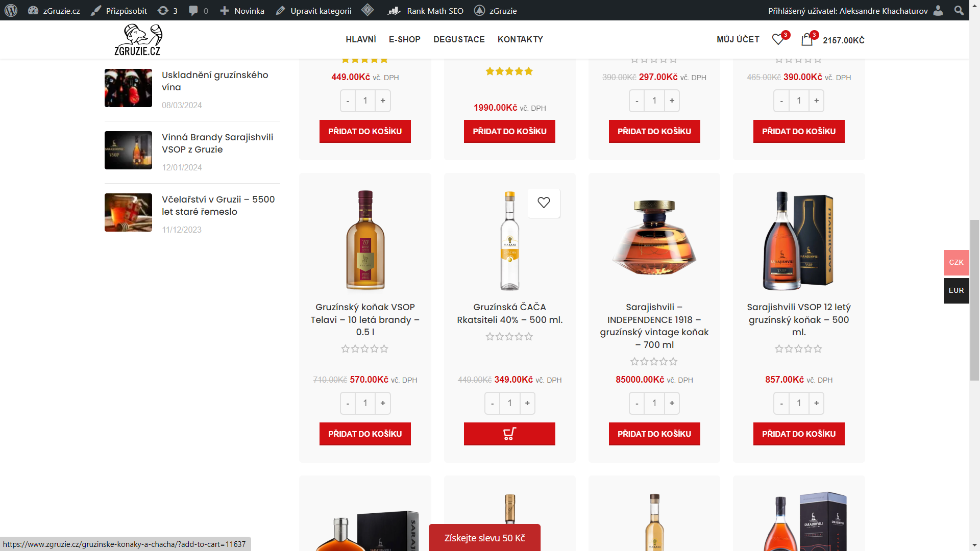This screenshot has width=980, height=551.
Task: Open the shopping bag cart icon
Action: (x=807, y=39)
